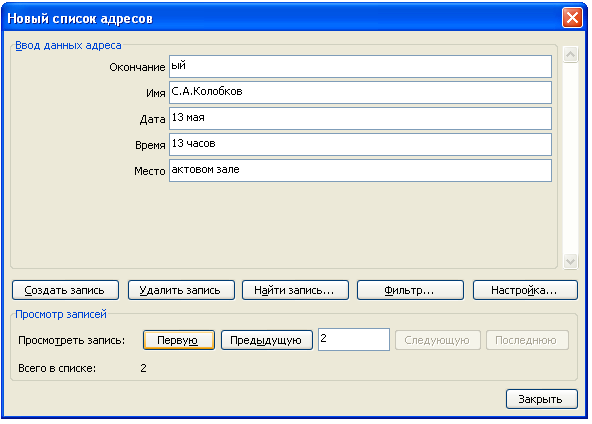Click the Имя field label

156,93
